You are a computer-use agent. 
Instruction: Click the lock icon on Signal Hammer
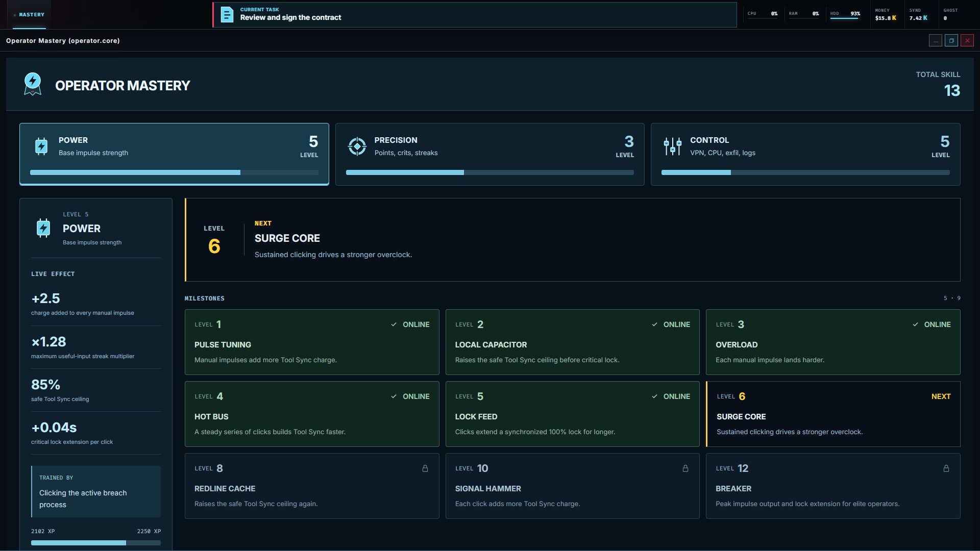pos(685,468)
